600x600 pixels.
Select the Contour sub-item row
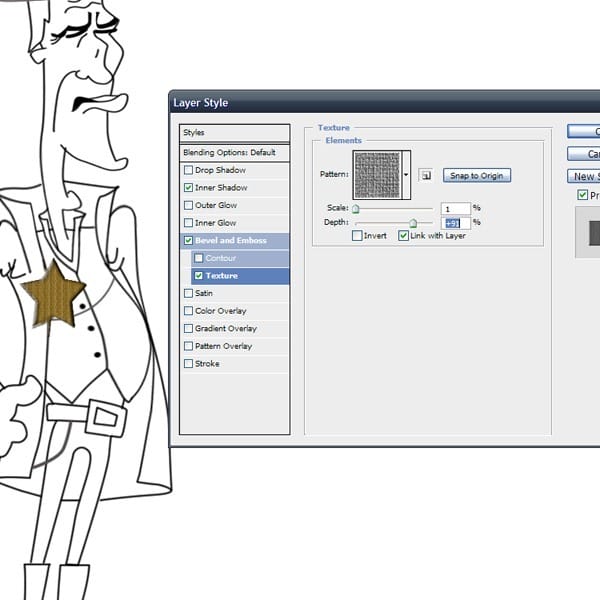[x=240, y=258]
